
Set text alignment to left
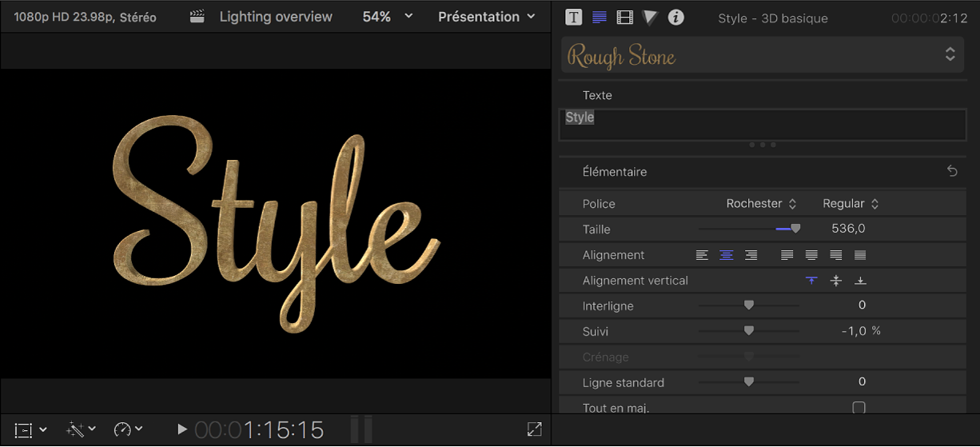[x=702, y=255]
